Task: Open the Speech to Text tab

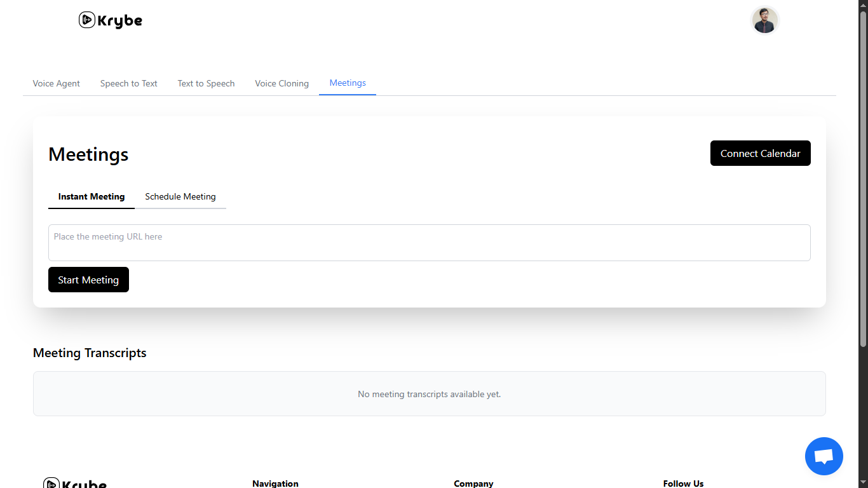Action: [x=129, y=83]
